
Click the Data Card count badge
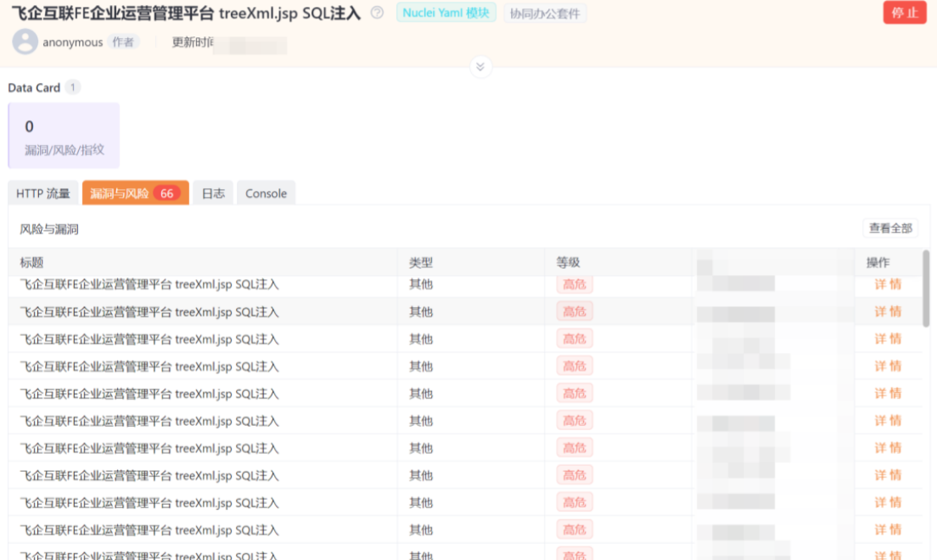(x=73, y=87)
